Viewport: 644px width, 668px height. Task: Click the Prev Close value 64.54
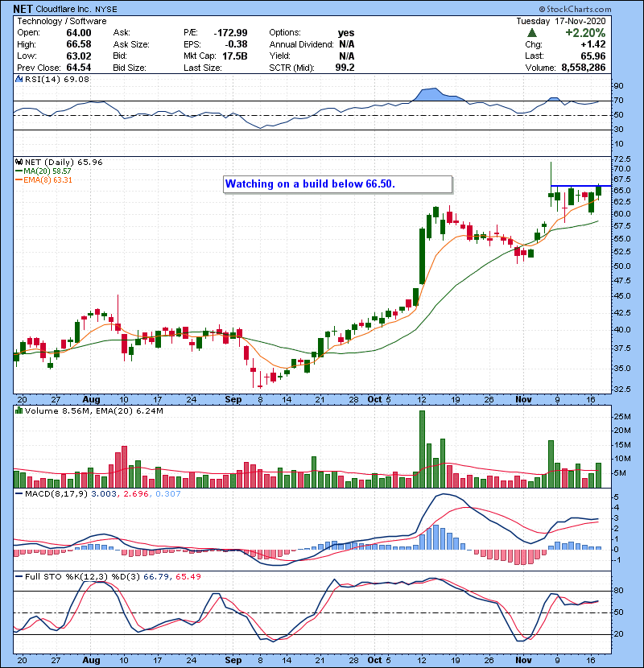coord(79,68)
